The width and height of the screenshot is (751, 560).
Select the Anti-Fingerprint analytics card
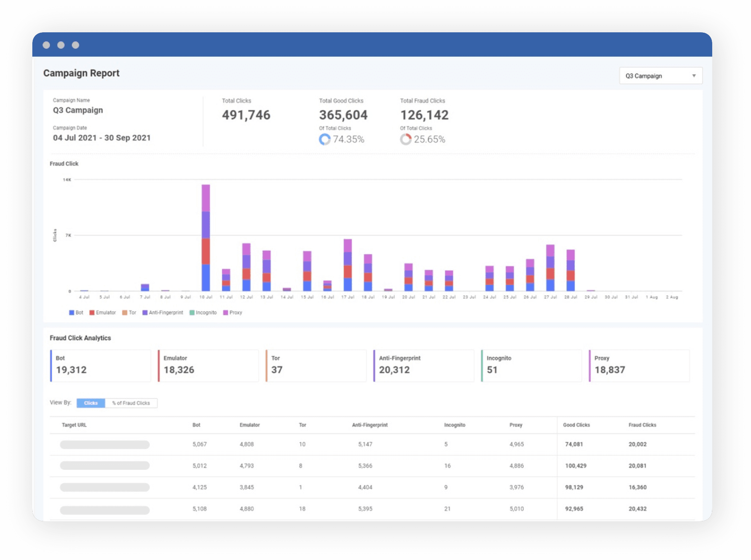click(x=423, y=365)
